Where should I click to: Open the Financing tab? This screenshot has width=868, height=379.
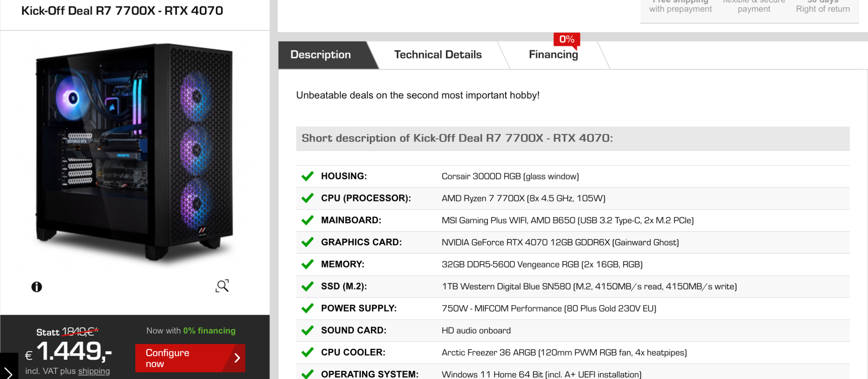(x=553, y=55)
